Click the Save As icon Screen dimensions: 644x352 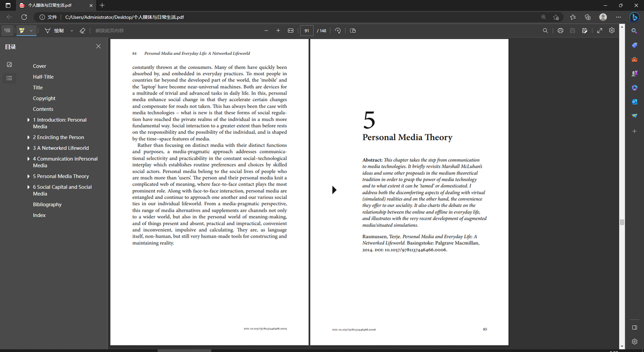click(x=585, y=31)
